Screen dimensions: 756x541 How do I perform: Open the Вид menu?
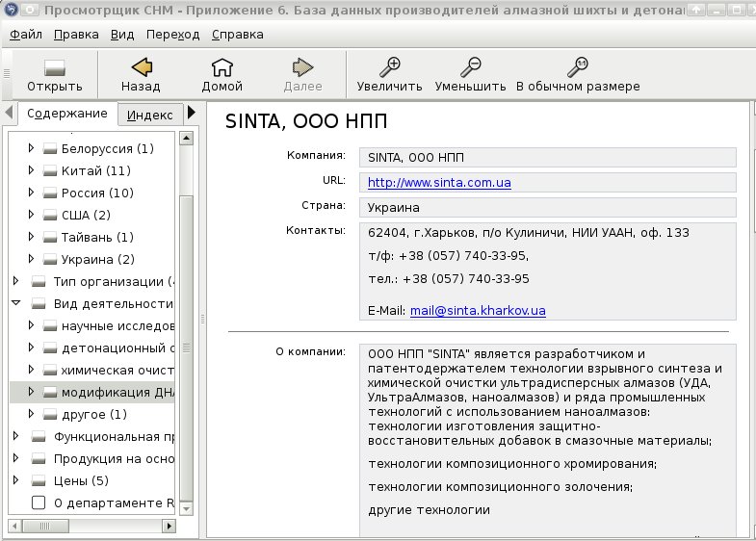(122, 35)
